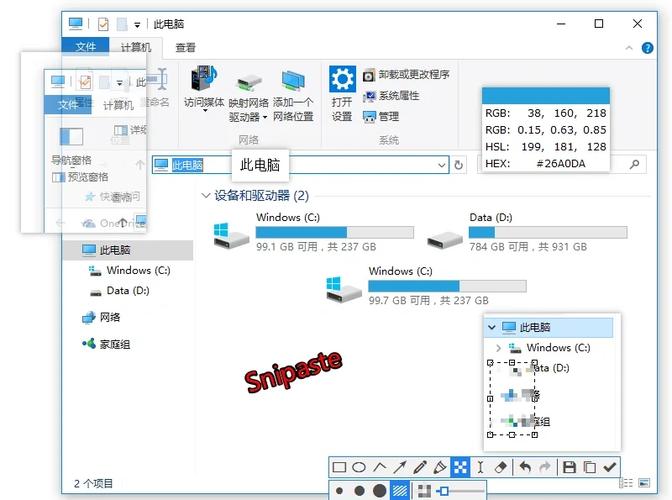
Task: Open the quick access toolbar dropdown arrow
Action: (x=137, y=25)
